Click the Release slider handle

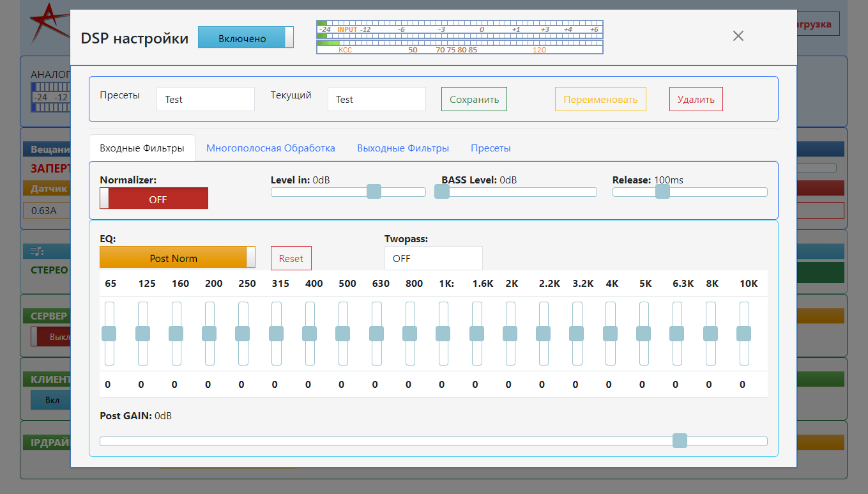click(x=662, y=192)
